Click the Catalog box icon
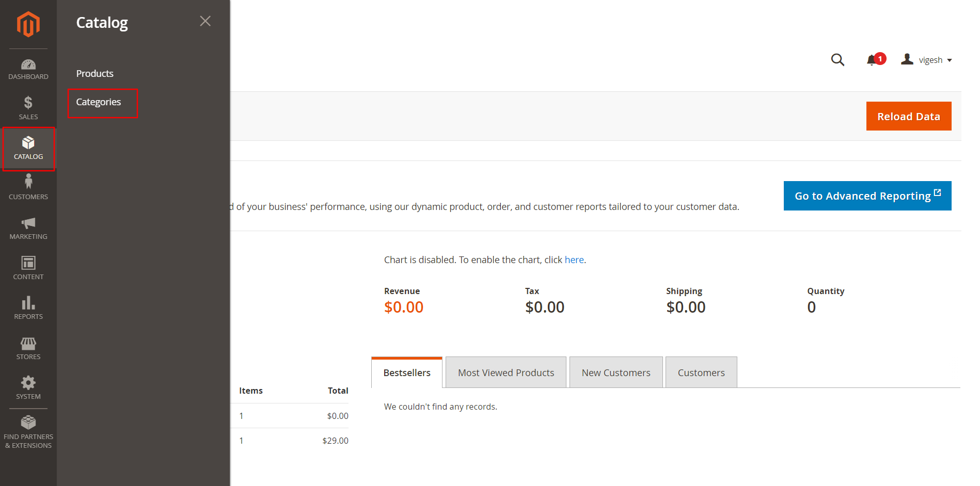 pyautogui.click(x=28, y=143)
